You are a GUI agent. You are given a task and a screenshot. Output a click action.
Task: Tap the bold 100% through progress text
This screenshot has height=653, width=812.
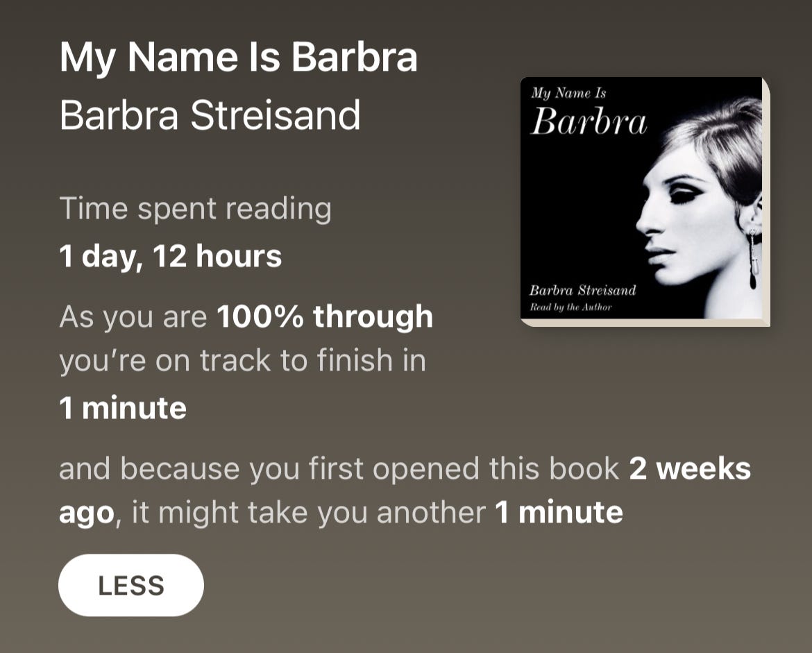coord(325,316)
